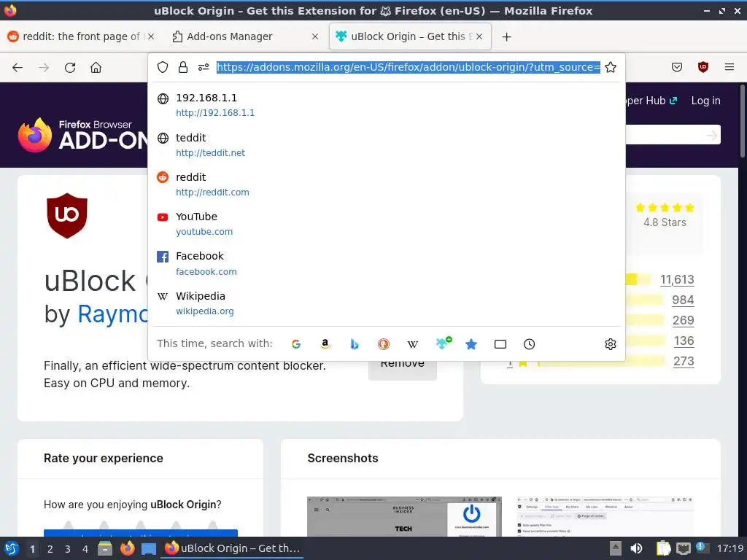Open the volume control in tray

(x=636, y=548)
